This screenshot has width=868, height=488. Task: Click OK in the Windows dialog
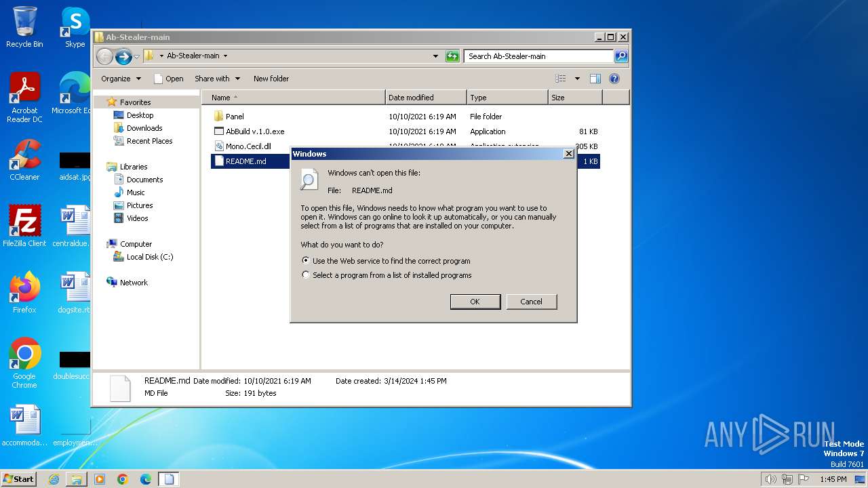pyautogui.click(x=475, y=302)
